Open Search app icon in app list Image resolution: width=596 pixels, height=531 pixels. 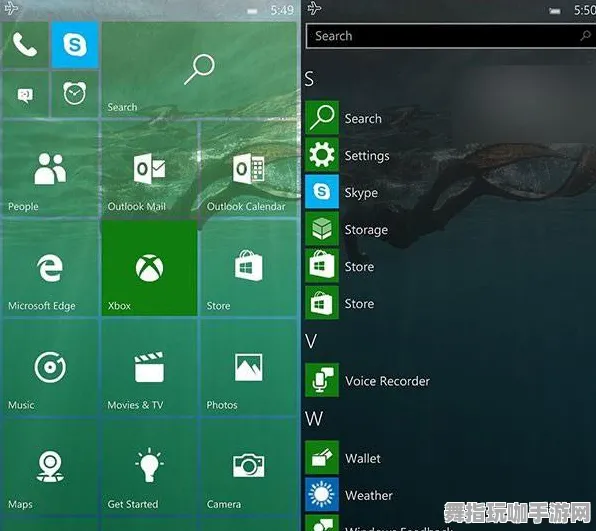[322, 118]
